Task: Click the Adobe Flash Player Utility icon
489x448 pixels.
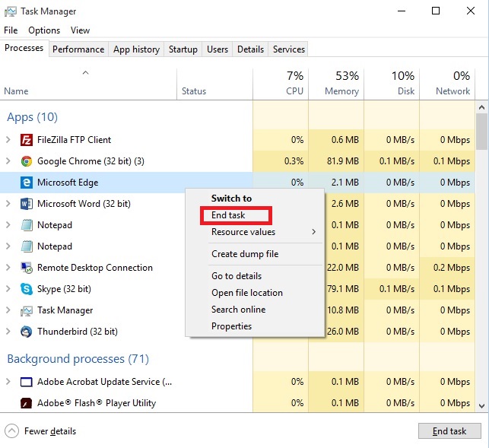Action: point(27,403)
